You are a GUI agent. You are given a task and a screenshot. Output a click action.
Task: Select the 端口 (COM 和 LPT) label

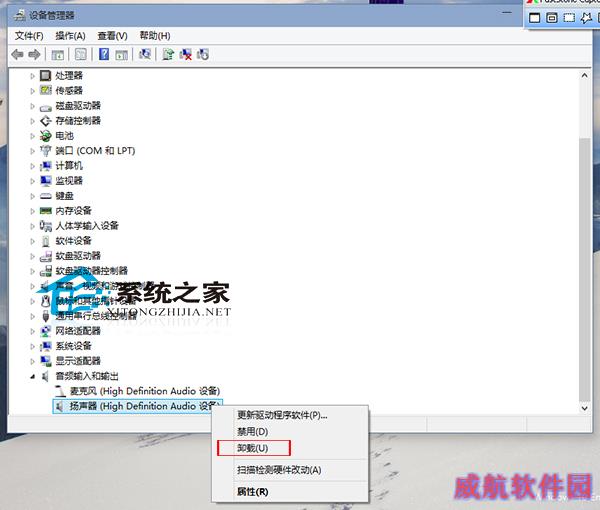click(x=95, y=151)
